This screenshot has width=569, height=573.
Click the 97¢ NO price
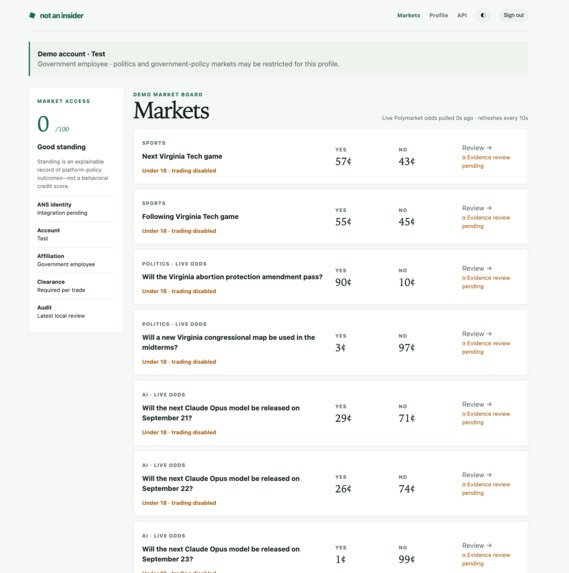click(406, 348)
